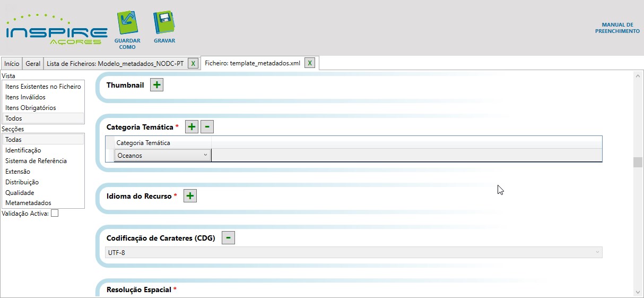Click the Gravar save icon
The width and height of the screenshot is (644, 298).
[x=164, y=24]
